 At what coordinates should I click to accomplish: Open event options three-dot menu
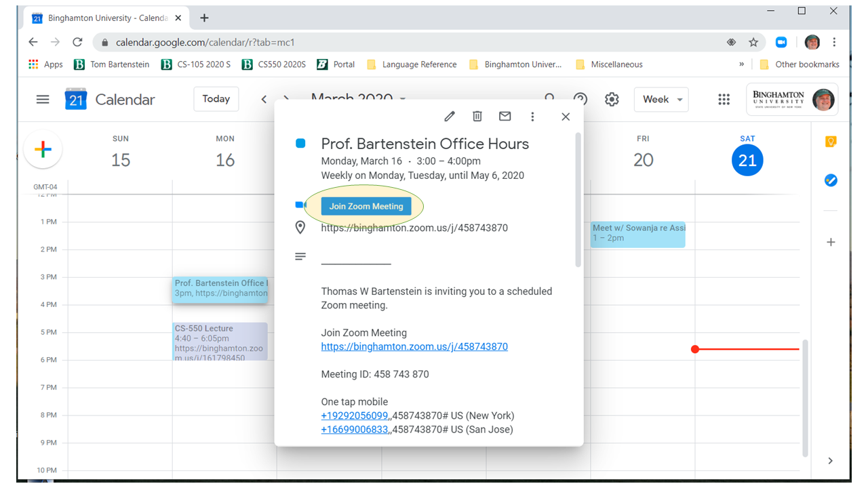click(532, 117)
